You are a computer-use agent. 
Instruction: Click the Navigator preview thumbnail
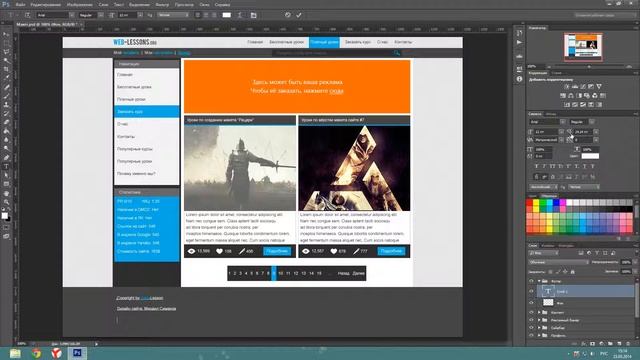[583, 46]
